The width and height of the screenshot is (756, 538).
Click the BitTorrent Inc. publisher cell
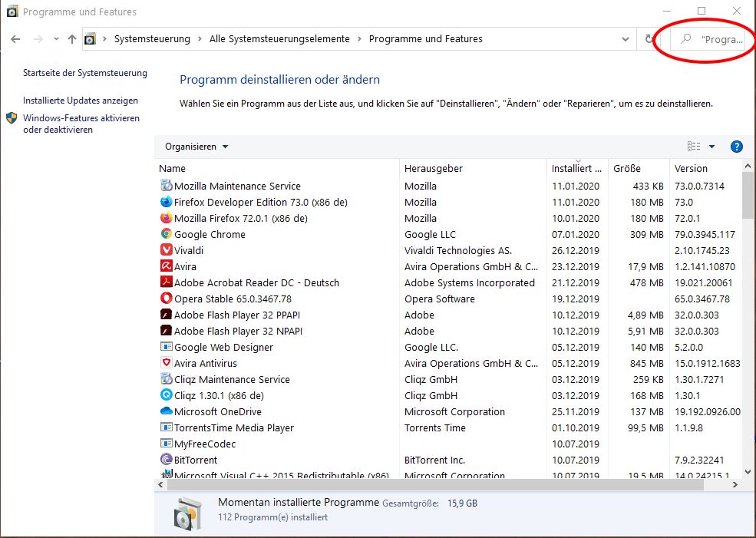[434, 460]
